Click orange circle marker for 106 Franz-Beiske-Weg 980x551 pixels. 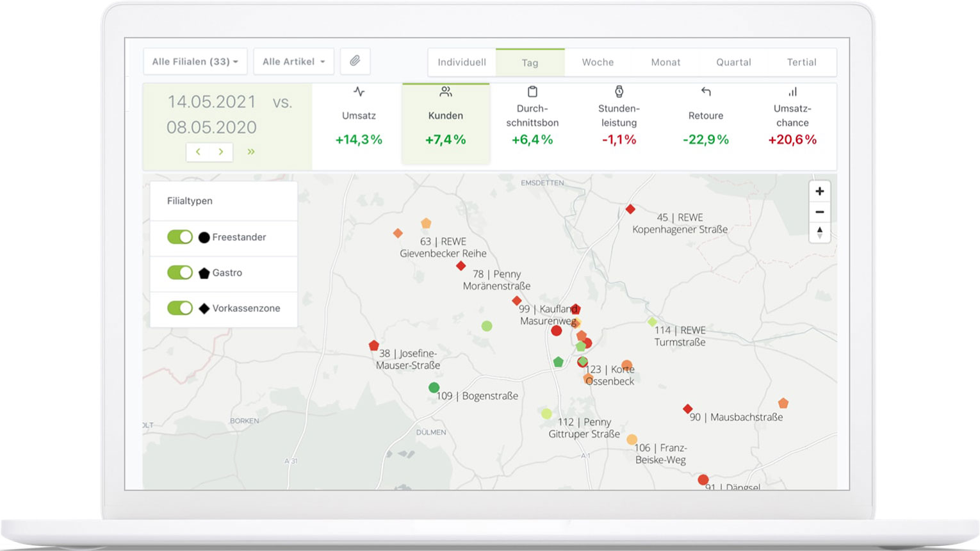[x=632, y=440]
